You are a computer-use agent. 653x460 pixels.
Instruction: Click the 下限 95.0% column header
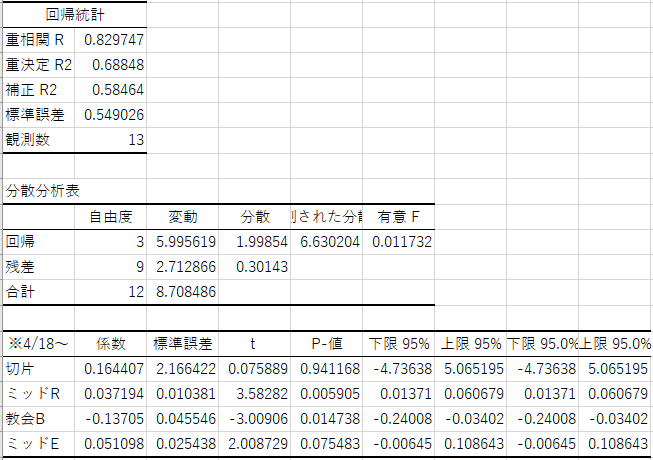coord(543,344)
